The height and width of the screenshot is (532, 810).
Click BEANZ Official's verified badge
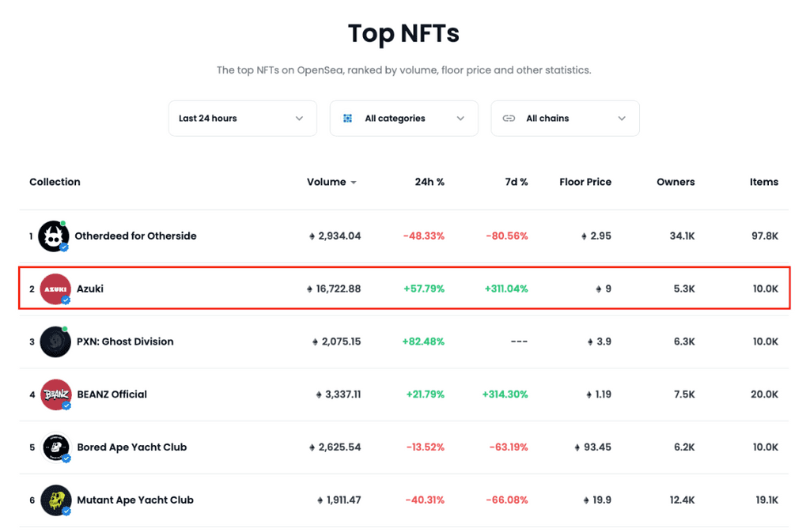pos(66,406)
